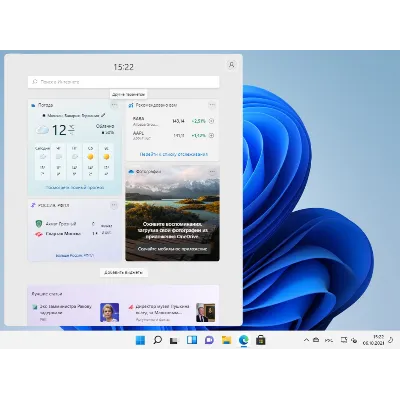Open Photos widget options menu
The width and height of the screenshot is (400, 400).
pos(212,172)
